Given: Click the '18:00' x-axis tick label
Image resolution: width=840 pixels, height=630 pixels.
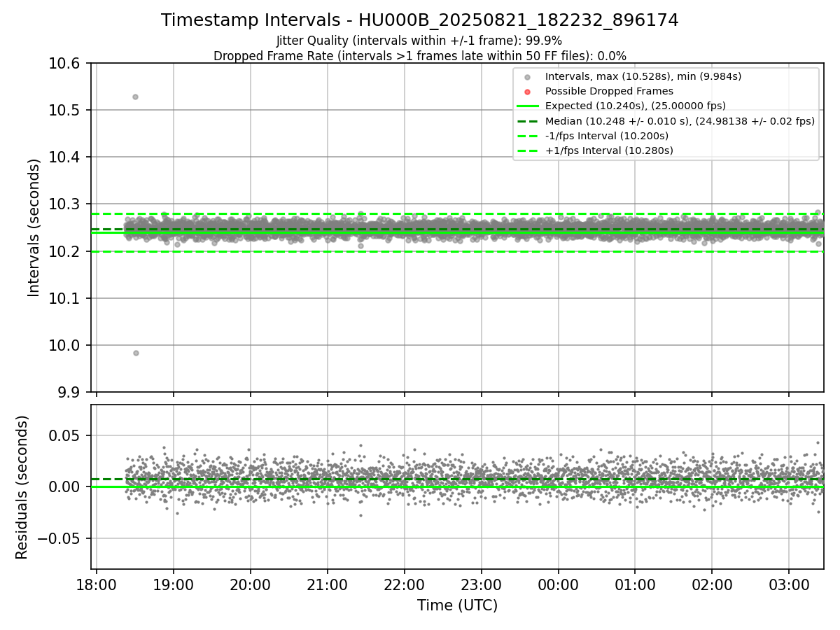Looking at the screenshot, I should click(97, 584).
